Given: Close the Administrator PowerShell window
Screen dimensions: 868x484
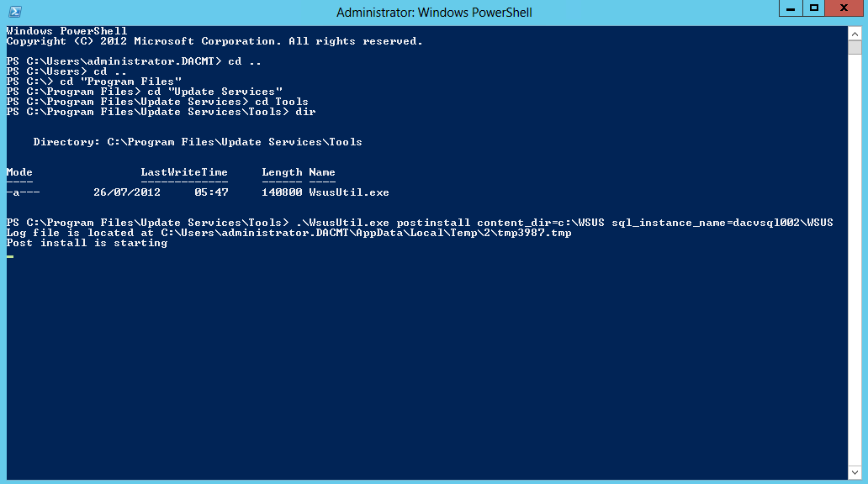Looking at the screenshot, I should coord(844,8).
